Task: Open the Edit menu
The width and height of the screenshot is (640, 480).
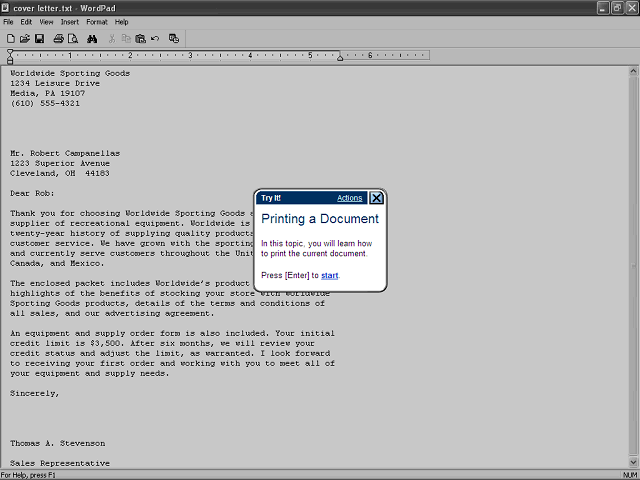Action: click(x=26, y=22)
